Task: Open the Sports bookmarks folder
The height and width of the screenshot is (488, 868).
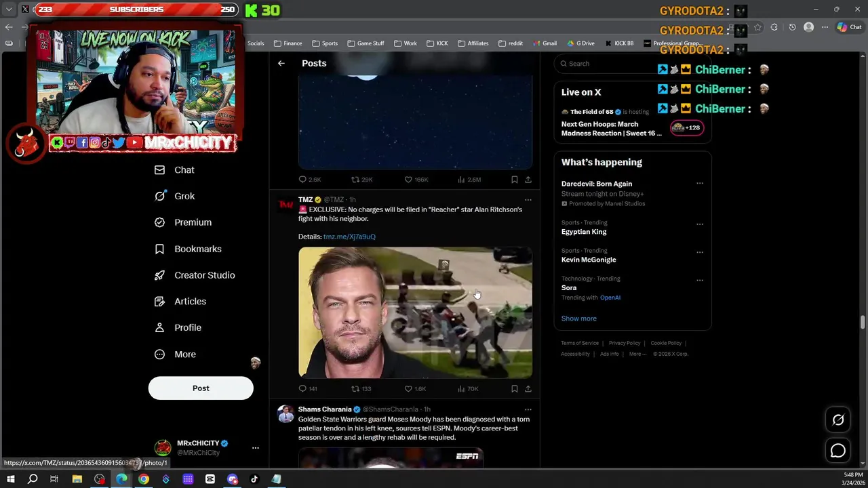Action: pyautogui.click(x=325, y=43)
